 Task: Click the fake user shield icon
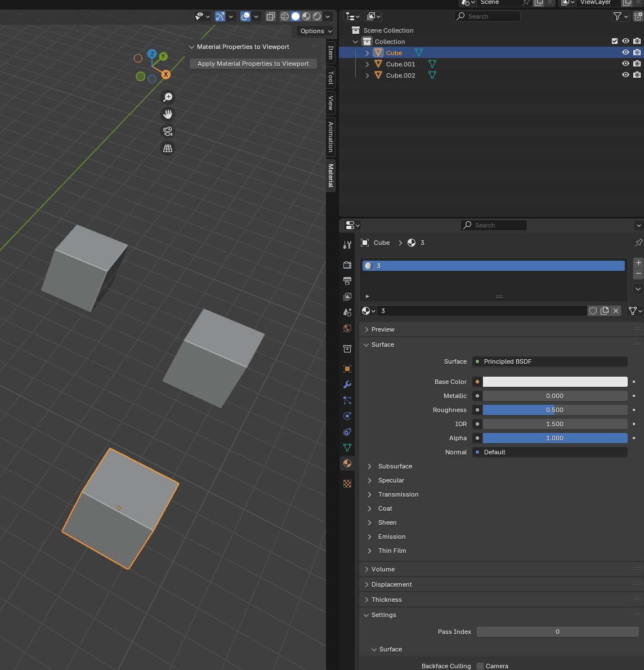tap(593, 311)
